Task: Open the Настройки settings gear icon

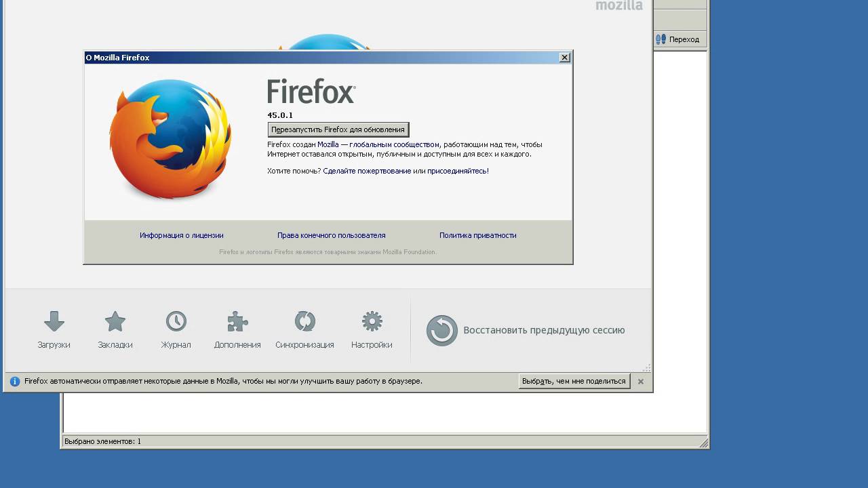Action: pos(372,321)
